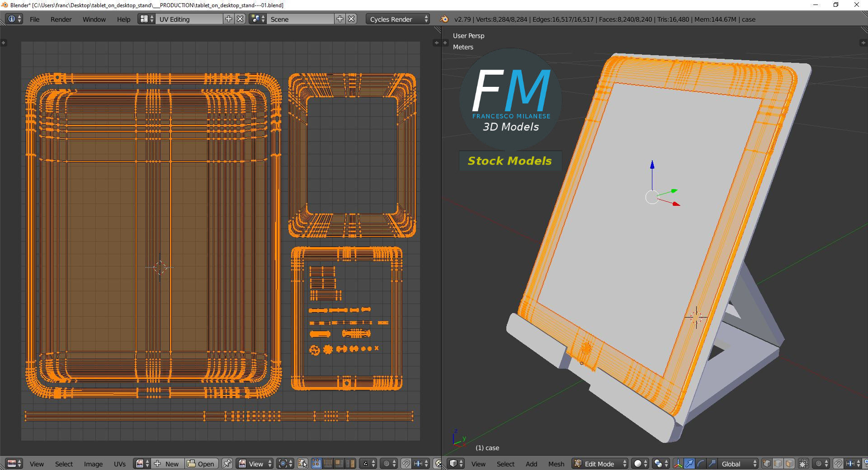This screenshot has height=470, width=868.
Task: Open the scene browser icon
Action: tap(258, 19)
